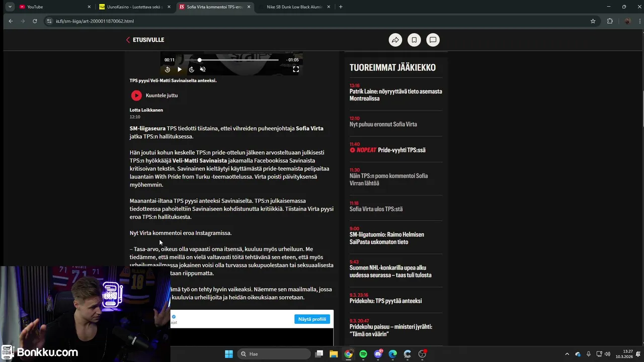Open Task View on the taskbar
The image size is (644, 362).
[319, 354]
